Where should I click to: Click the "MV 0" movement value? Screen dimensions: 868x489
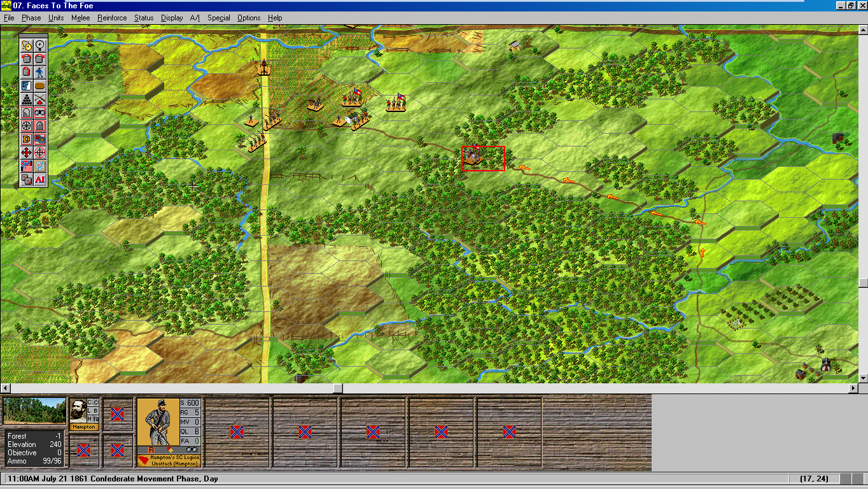pos(190,422)
